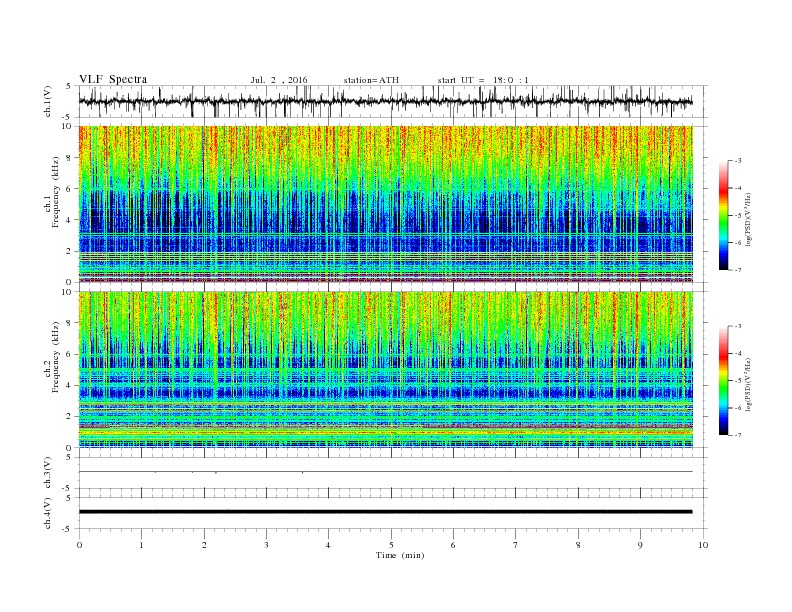Click the '-7' value on ch.2 colorbar
792x612 pixels.
pyautogui.click(x=737, y=435)
